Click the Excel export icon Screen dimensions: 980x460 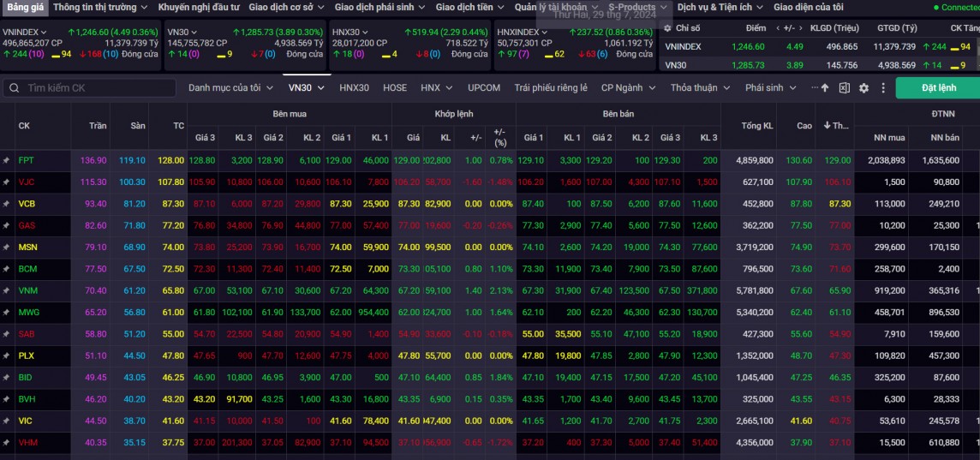tap(845, 88)
